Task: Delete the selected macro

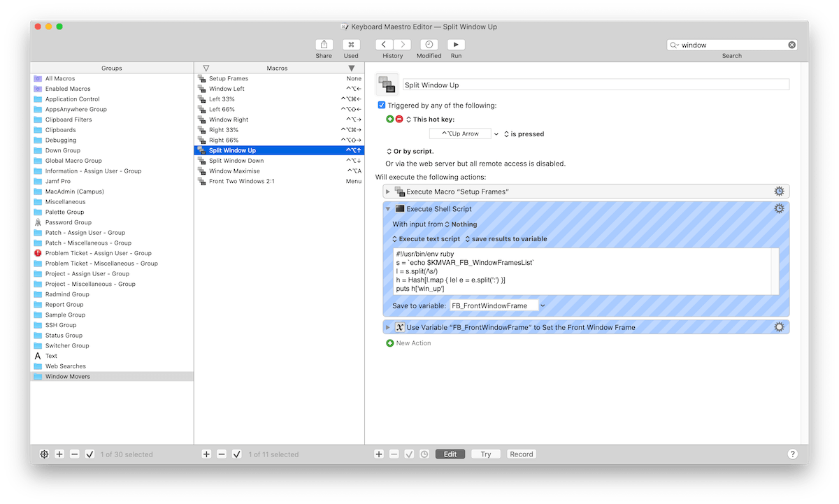Action: point(222,454)
